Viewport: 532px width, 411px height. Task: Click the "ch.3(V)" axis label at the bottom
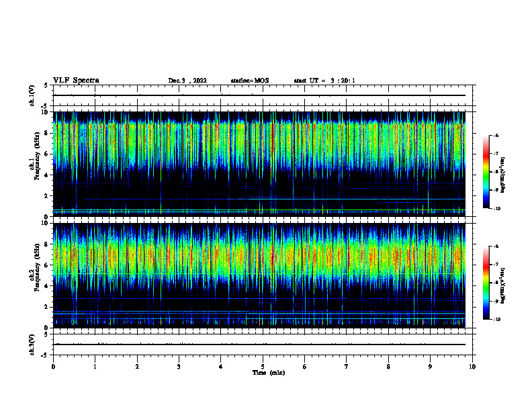[x=32, y=345]
